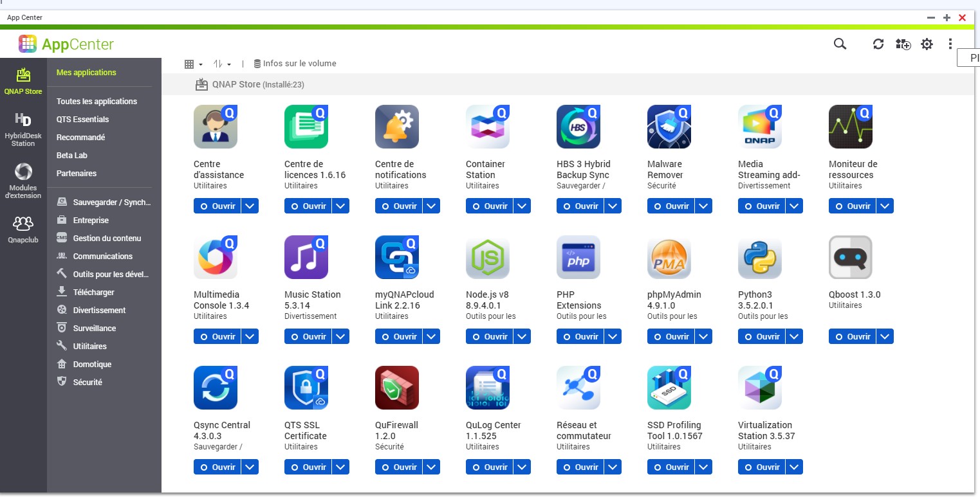Click the Malware Remover shield icon
The width and height of the screenshot is (980, 497).
click(x=669, y=127)
